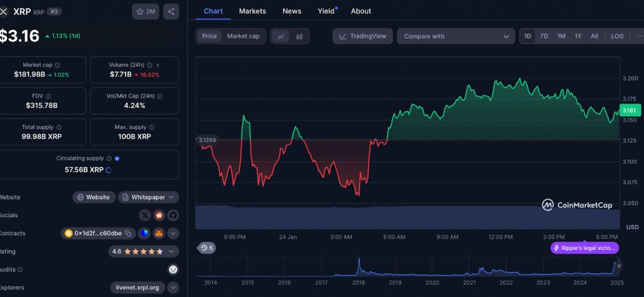Viewport: 644px width, 297px height.
Task: Open the Chart tab
Action: [213, 11]
